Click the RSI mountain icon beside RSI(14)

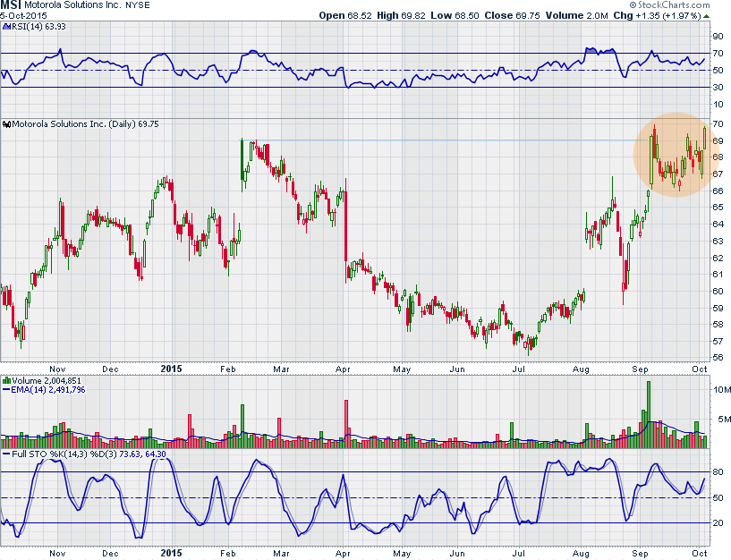pos(6,27)
